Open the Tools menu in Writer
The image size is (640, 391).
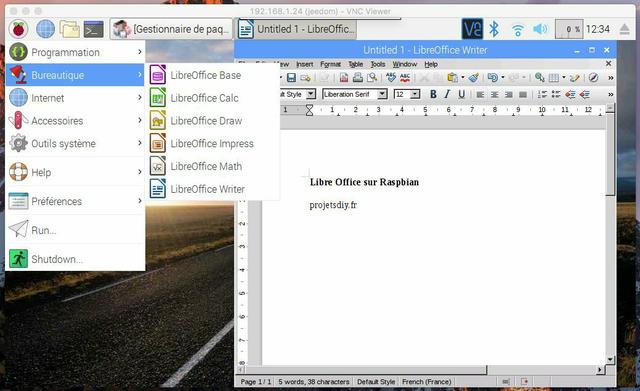[378, 64]
